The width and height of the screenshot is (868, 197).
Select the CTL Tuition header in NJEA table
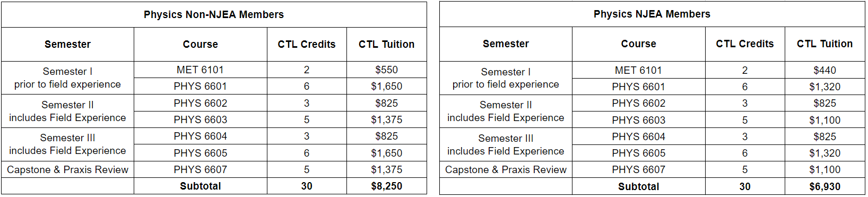click(824, 44)
